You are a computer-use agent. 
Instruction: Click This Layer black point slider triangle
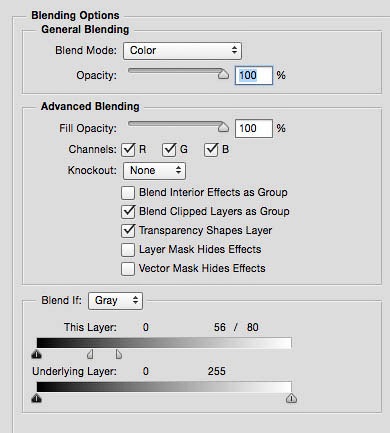pos(37,354)
